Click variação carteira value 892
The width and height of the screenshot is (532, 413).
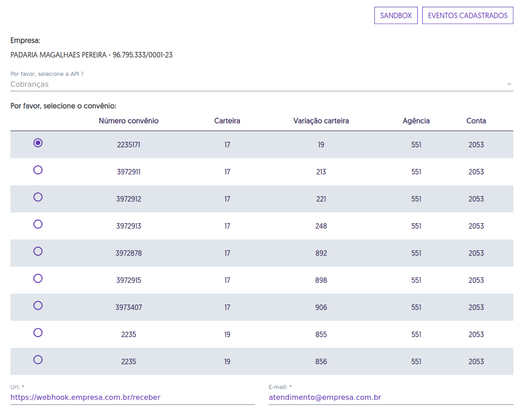[321, 254]
